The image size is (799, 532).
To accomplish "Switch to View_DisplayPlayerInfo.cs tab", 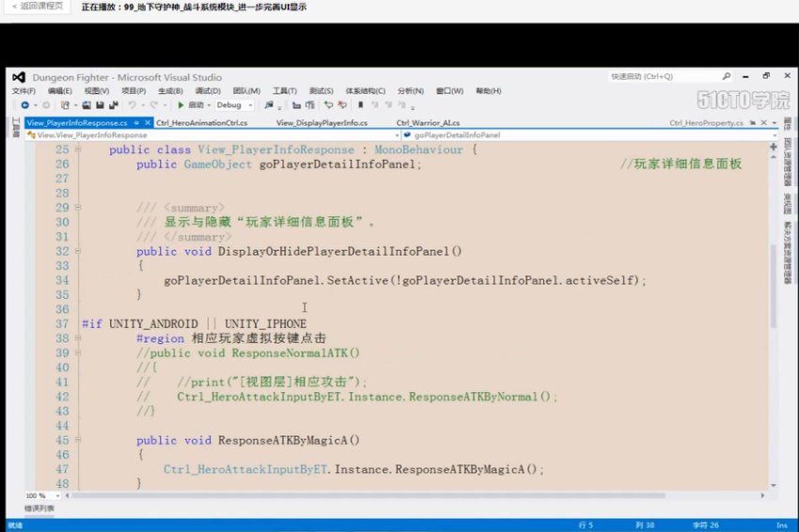I will (321, 122).
